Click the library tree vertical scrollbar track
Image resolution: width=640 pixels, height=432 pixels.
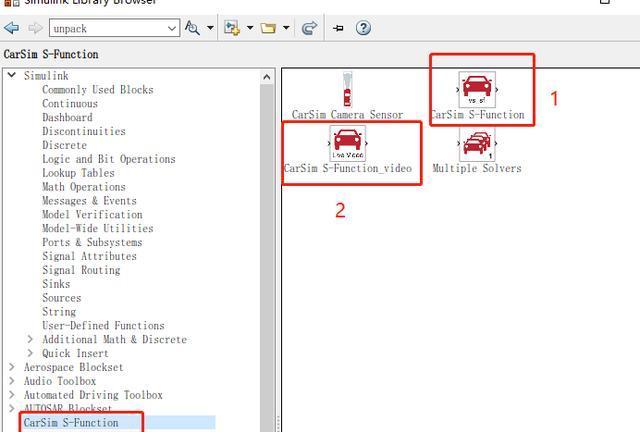pos(267,257)
